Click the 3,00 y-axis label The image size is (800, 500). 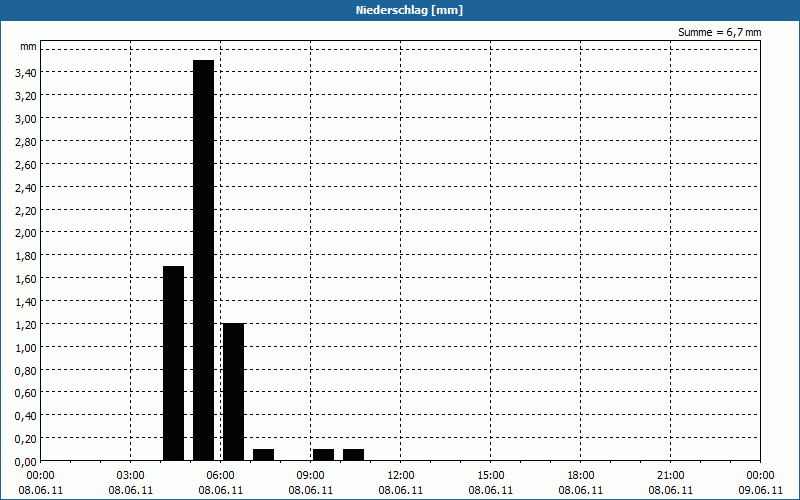[x=26, y=119]
